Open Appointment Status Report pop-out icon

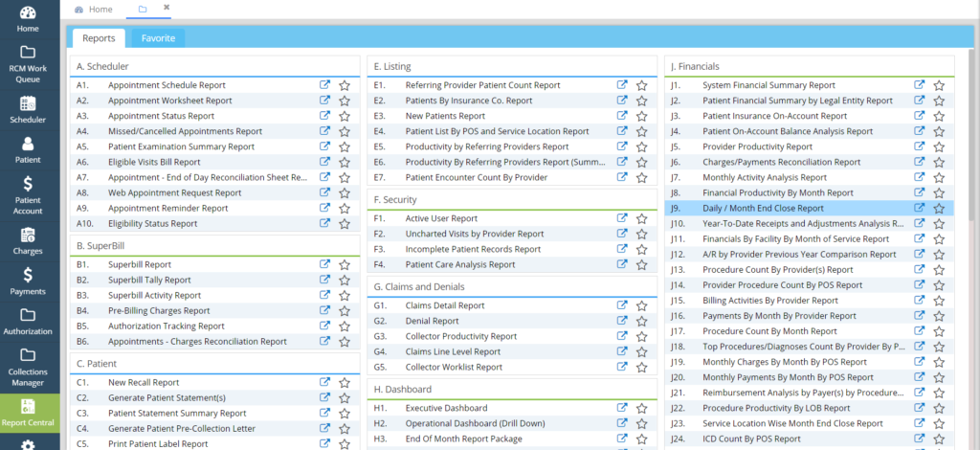(x=325, y=116)
